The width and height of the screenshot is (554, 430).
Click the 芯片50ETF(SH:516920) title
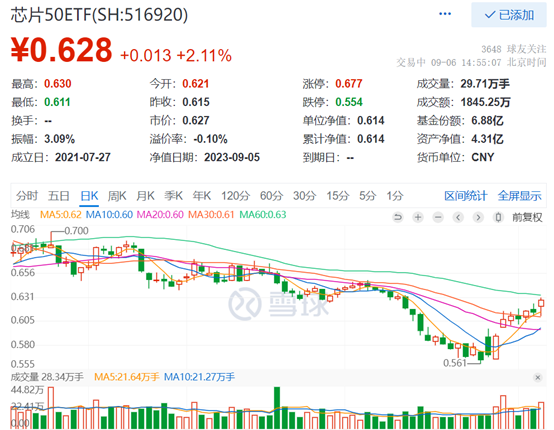coord(99,15)
